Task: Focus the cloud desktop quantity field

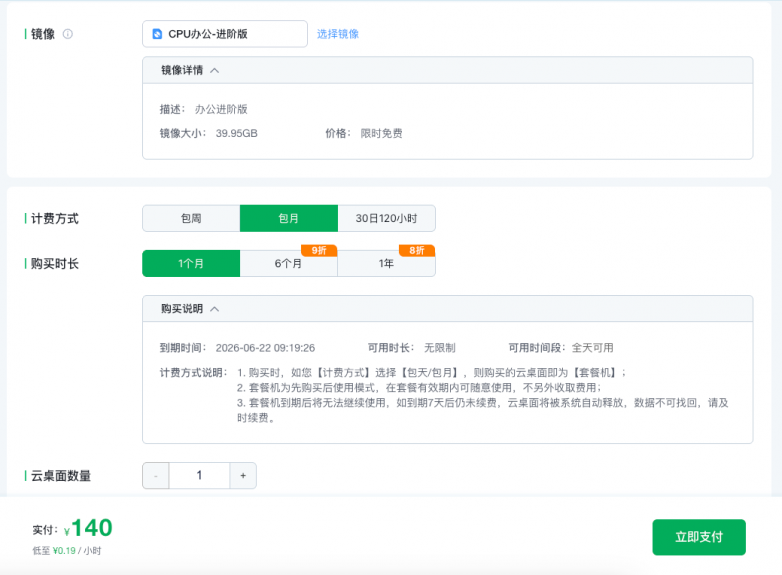Action: [199, 476]
